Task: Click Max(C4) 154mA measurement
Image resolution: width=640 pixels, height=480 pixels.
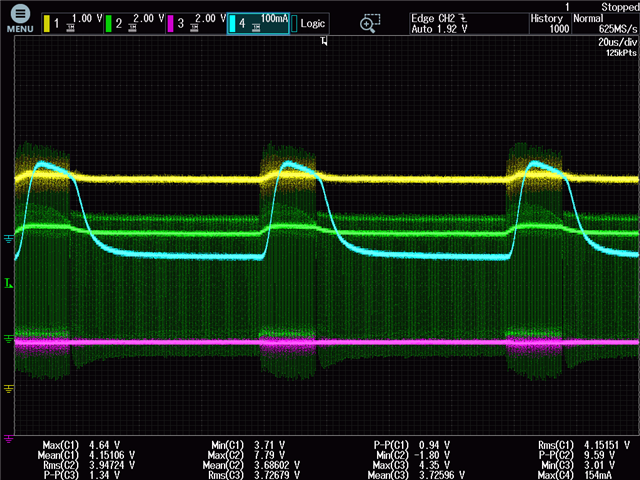Action: tap(574, 475)
